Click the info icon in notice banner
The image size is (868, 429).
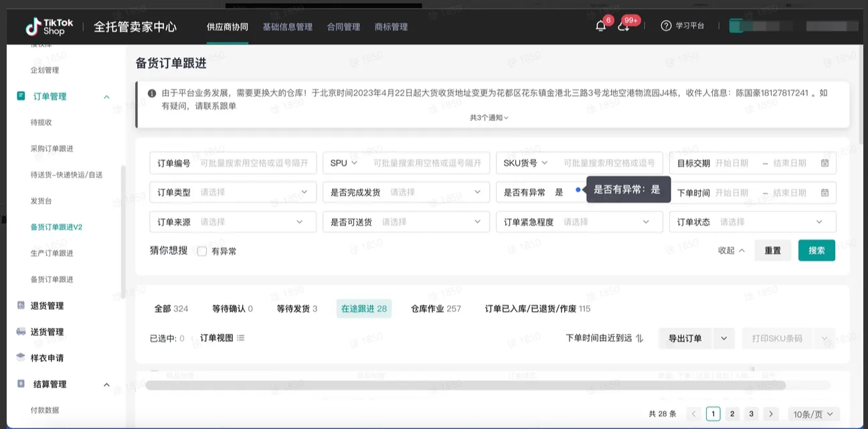(x=152, y=93)
